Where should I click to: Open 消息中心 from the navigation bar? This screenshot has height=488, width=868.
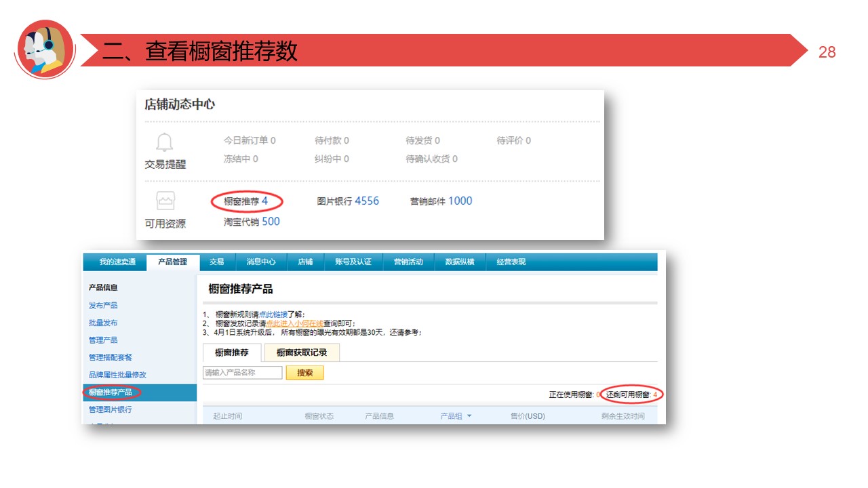tap(261, 262)
